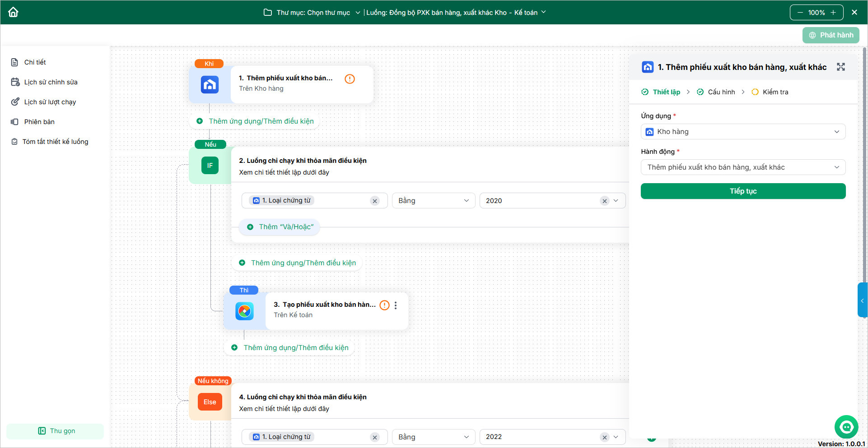Expand the Bằng operator dropdown in step 2

pyautogui.click(x=433, y=201)
